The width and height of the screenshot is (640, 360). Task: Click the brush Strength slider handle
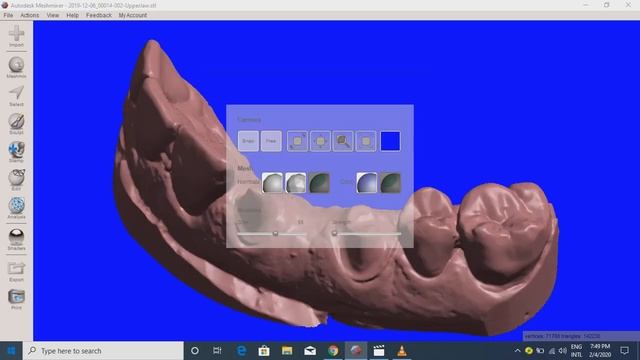(x=334, y=233)
